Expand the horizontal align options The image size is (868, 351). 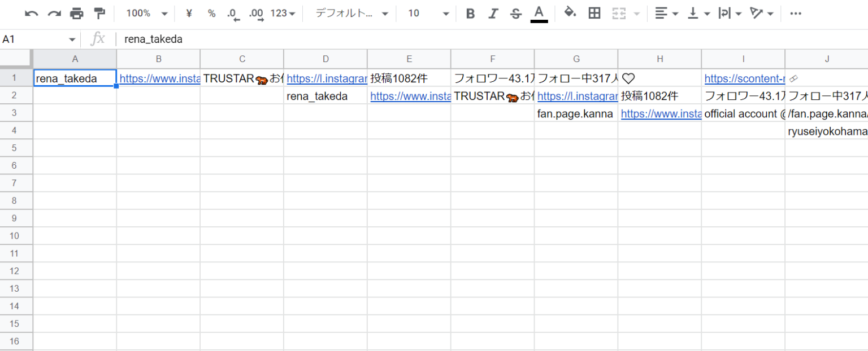pos(667,12)
